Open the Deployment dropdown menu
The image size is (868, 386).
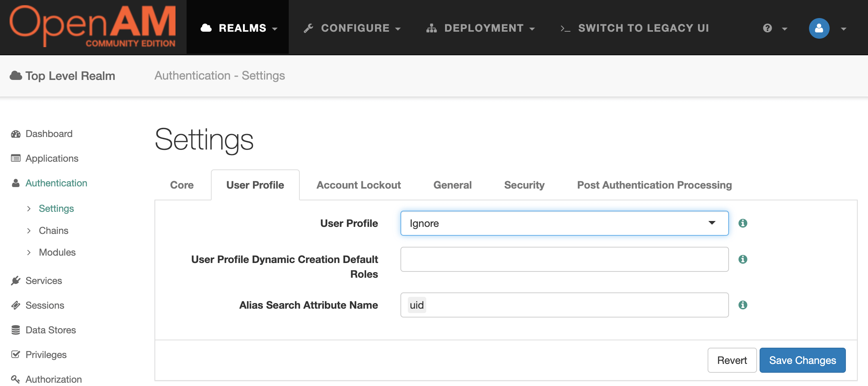480,28
